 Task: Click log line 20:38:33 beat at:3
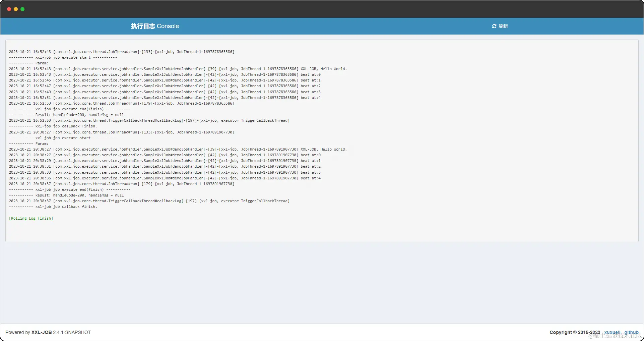(165, 172)
